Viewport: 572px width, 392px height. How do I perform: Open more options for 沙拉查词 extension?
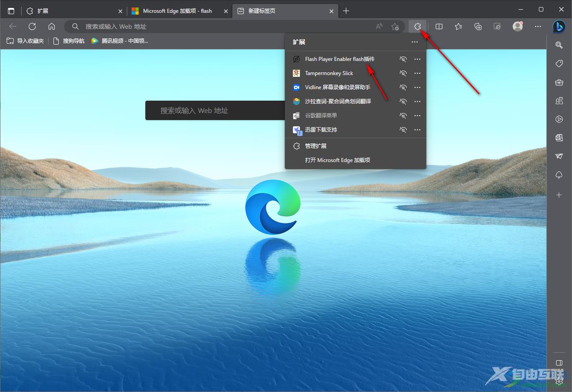pos(417,102)
